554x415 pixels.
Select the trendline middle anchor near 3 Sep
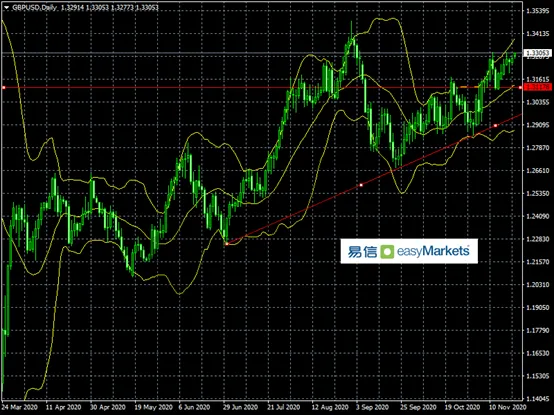tap(361, 185)
